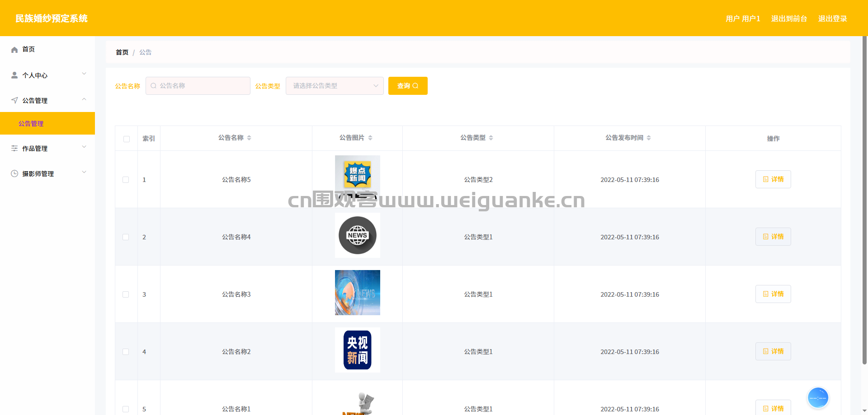Open 详情 for 公告名称5

(x=773, y=179)
